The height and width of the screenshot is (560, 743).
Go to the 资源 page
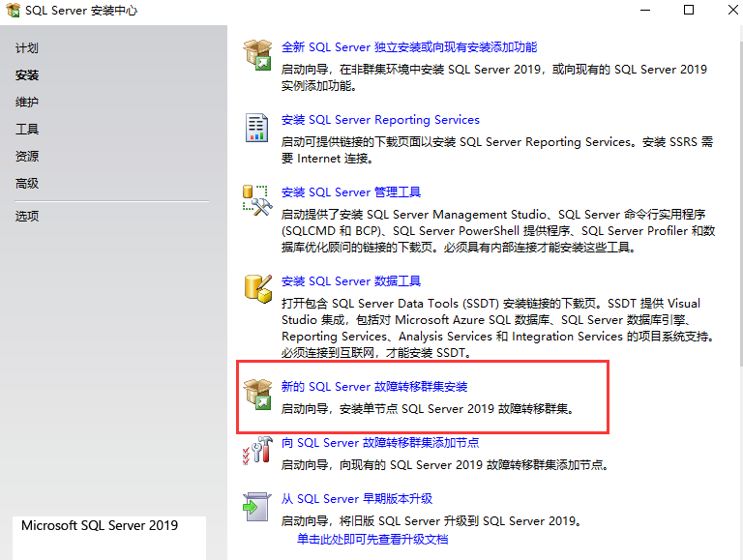pyautogui.click(x=27, y=157)
